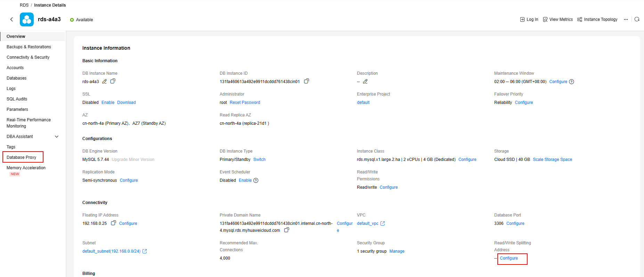Screen dimensions: 644x277
Task: Configure Read/Write Splitting Address
Action: [x=509, y=258]
